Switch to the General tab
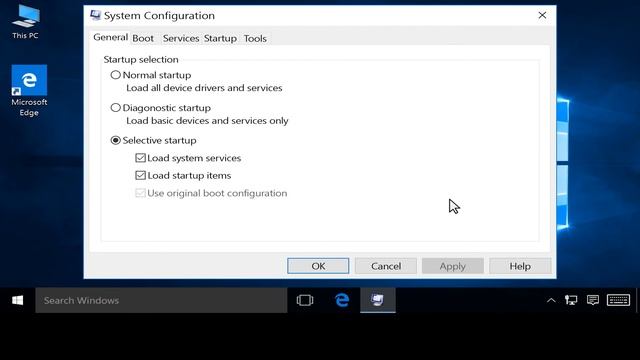Image resolution: width=640 pixels, height=360 pixels. [110, 38]
